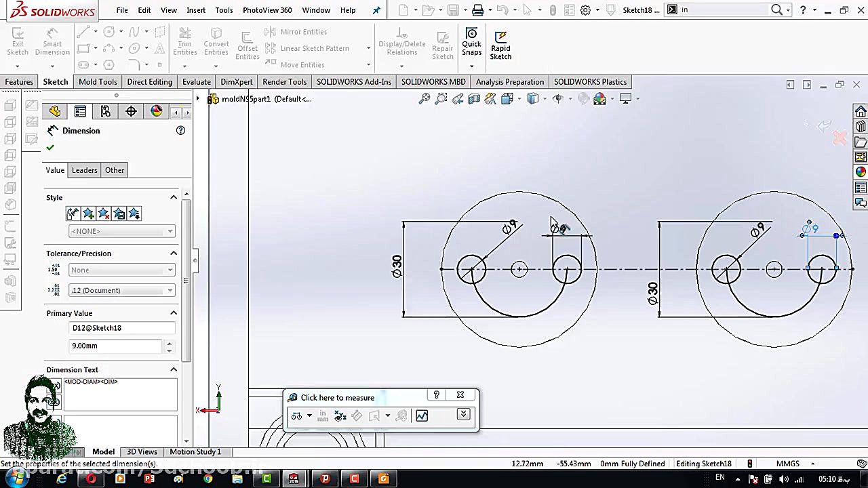868x488 pixels.
Task: Click the Print icon in the top toolbar
Action: (x=477, y=10)
